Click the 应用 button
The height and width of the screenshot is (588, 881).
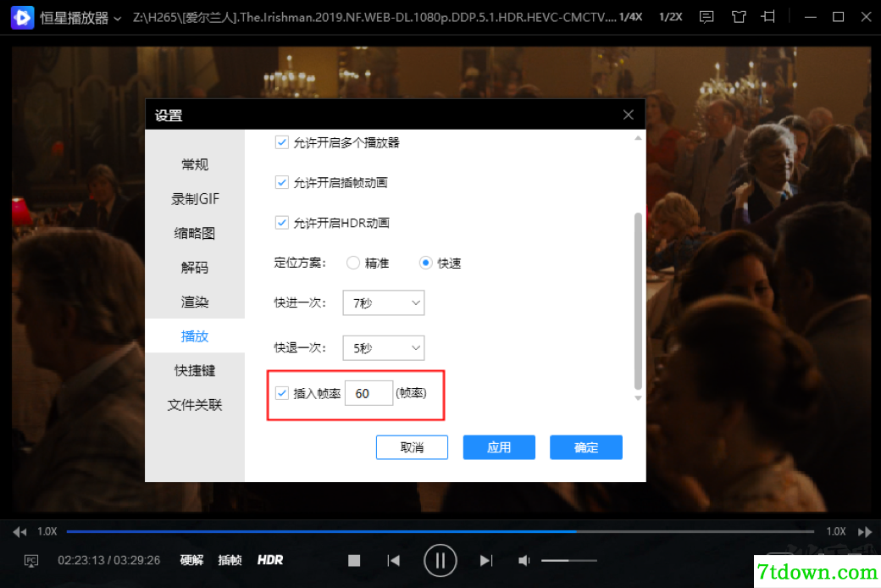(499, 447)
